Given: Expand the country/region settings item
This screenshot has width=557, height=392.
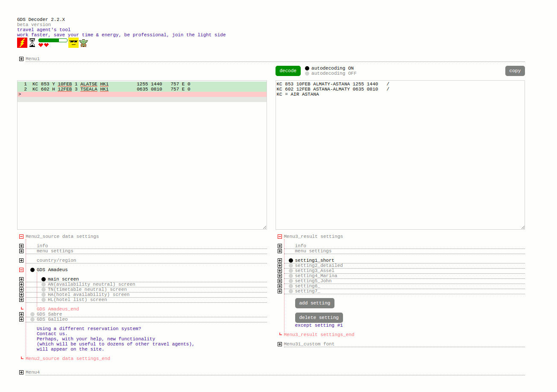Looking at the screenshot, I should tap(21, 260).
